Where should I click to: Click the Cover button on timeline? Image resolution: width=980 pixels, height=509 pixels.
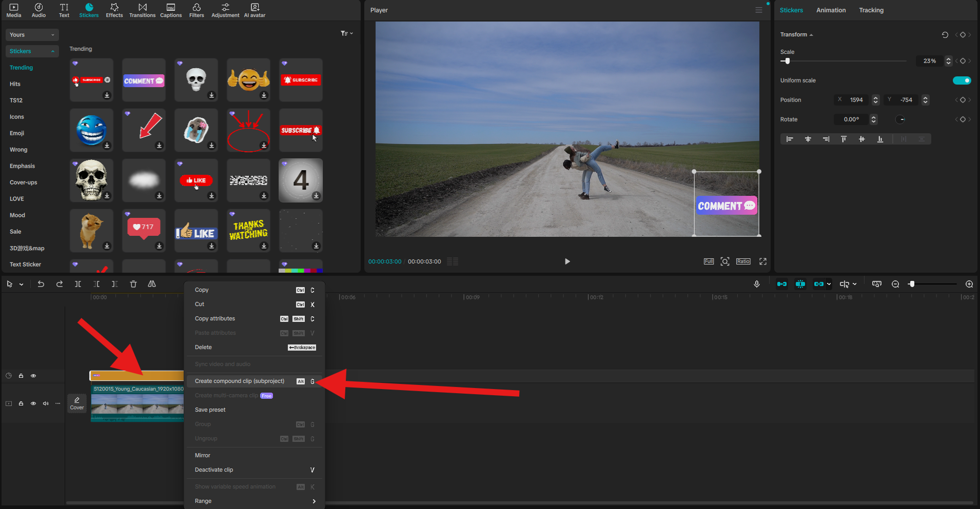(x=77, y=403)
